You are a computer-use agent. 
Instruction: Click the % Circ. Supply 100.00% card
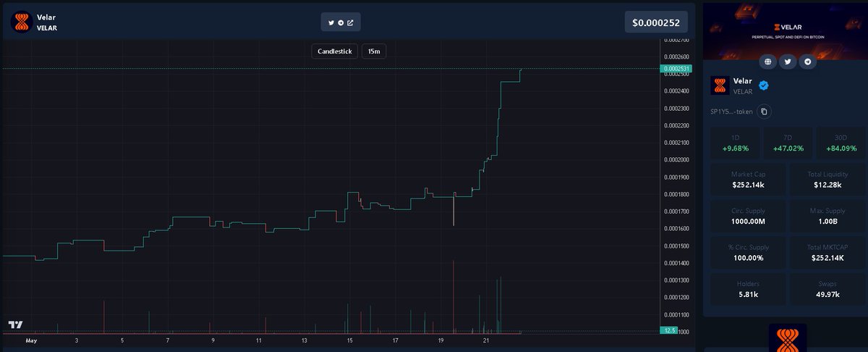(x=748, y=252)
